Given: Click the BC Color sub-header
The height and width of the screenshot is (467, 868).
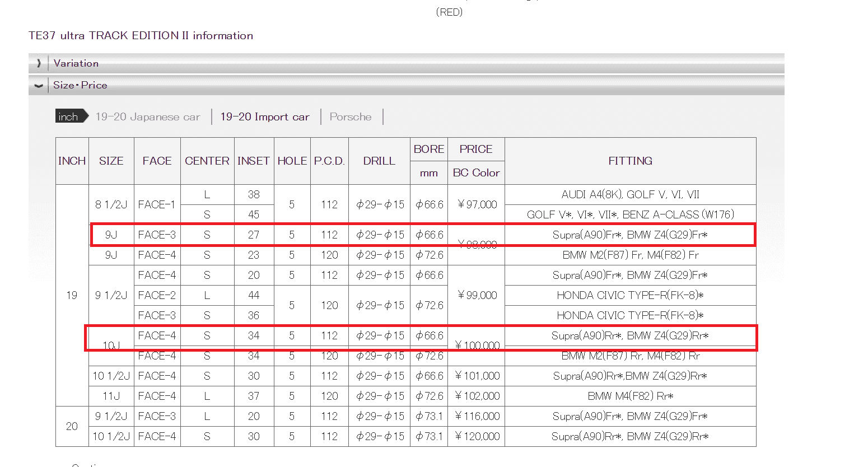Looking at the screenshot, I should pos(476,173).
